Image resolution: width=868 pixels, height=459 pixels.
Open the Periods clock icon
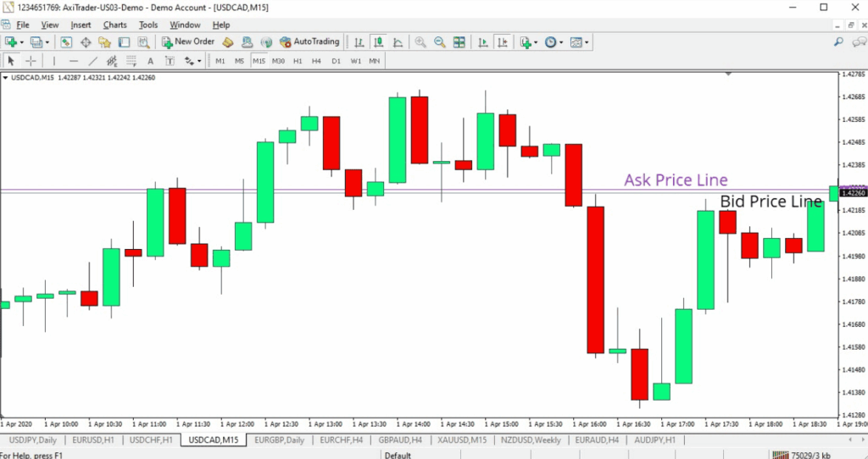pyautogui.click(x=550, y=42)
